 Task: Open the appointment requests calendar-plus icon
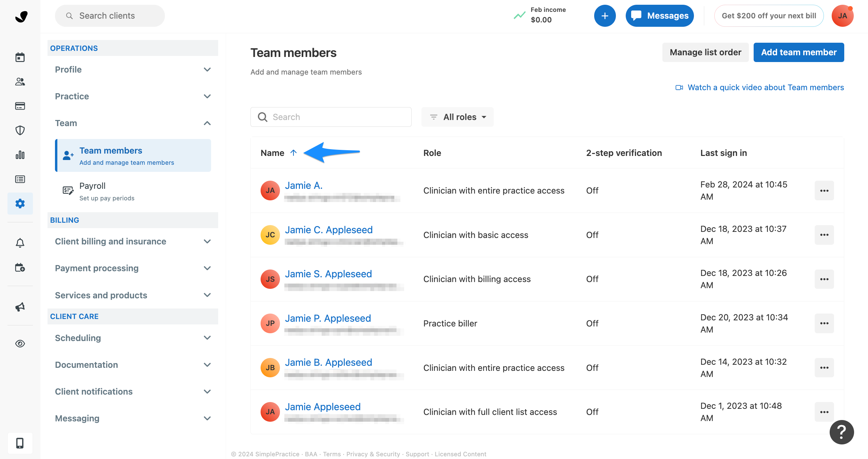20,267
